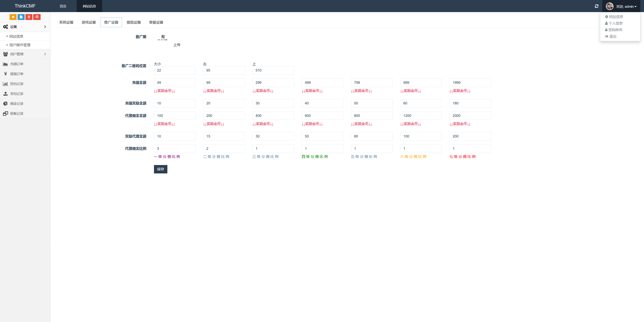The width and height of the screenshot is (644, 322).
Task: Open 转账记录 sidebar entry
Action: (16, 113)
